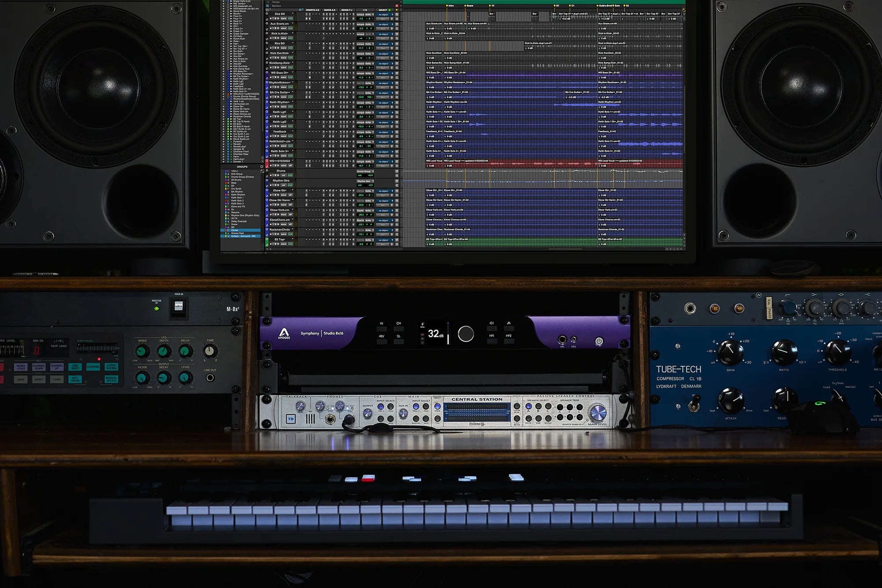Click the 'no object' button on the Keith Solo 3 track
This screenshot has width=882, height=588.
[384, 152]
